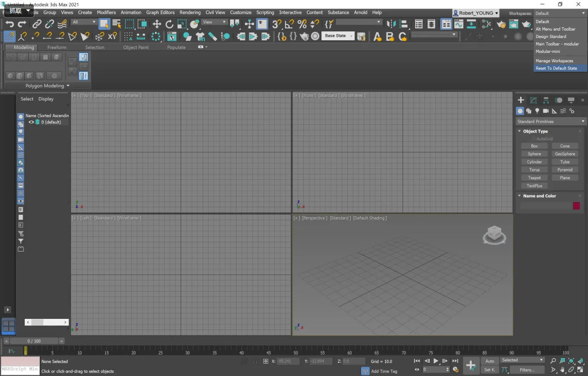Viewport: 588px width, 376px height.
Task: Click the Mirror tool icon
Action: coord(391,24)
